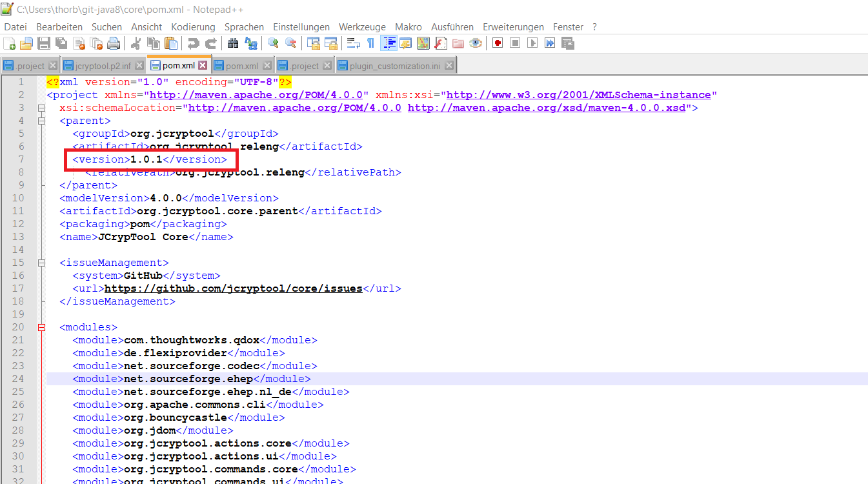Click the github.com/jcryptool/core/issues URL
The image size is (868, 484).
tap(233, 288)
